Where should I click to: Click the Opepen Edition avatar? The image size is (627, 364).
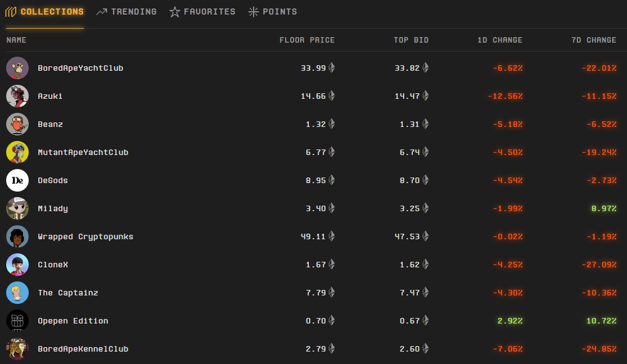click(x=17, y=320)
